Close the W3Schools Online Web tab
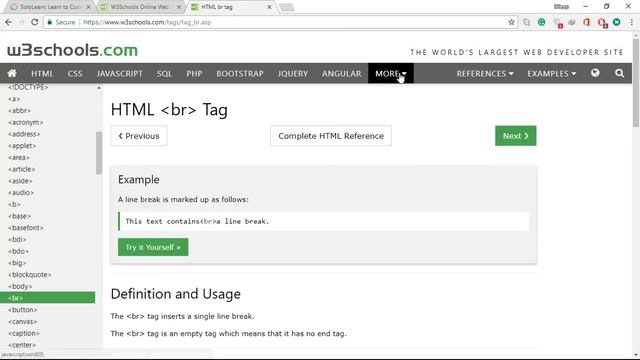Viewport: 640px width, 360px height. [179, 7]
